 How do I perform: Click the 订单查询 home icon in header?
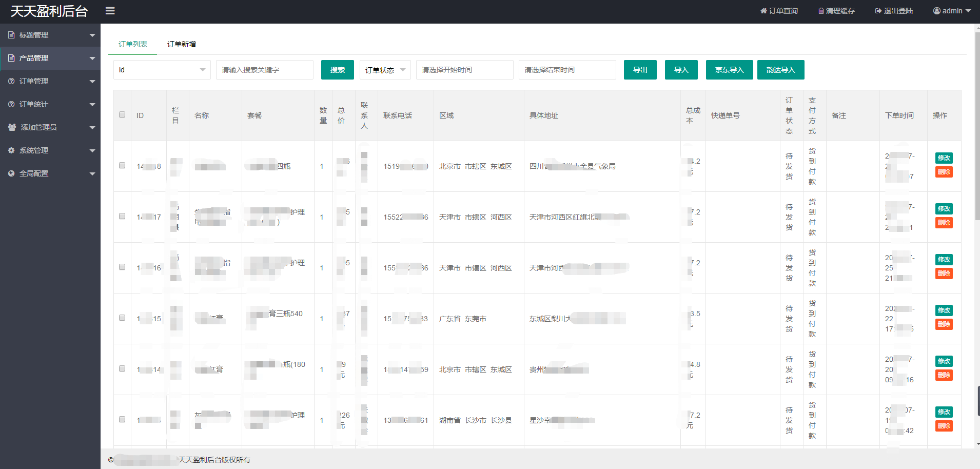coord(763,11)
